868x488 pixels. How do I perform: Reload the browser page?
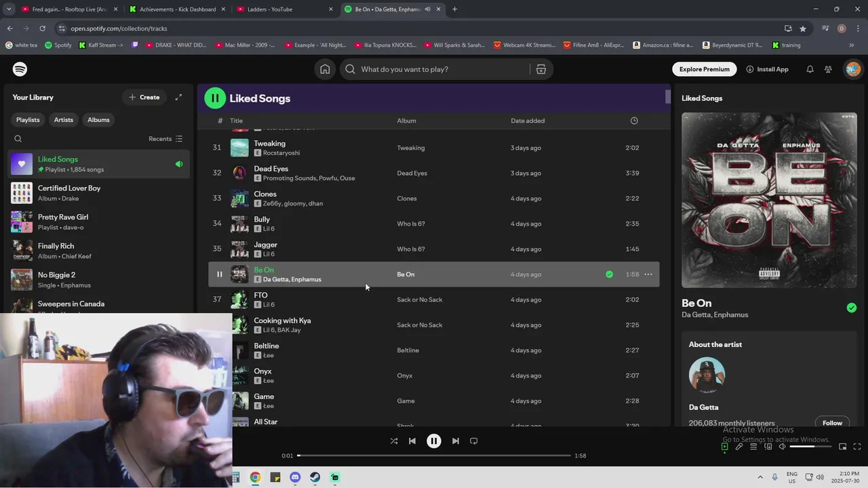42,28
